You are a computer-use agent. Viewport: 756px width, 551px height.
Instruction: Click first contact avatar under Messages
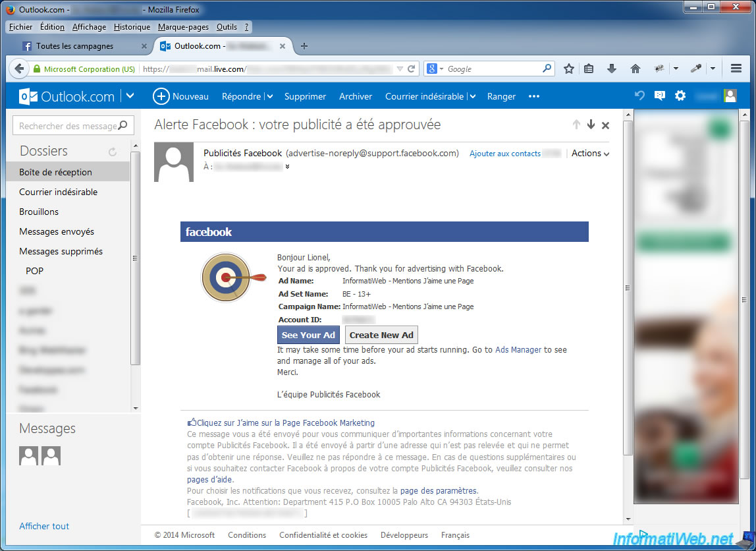pos(28,455)
